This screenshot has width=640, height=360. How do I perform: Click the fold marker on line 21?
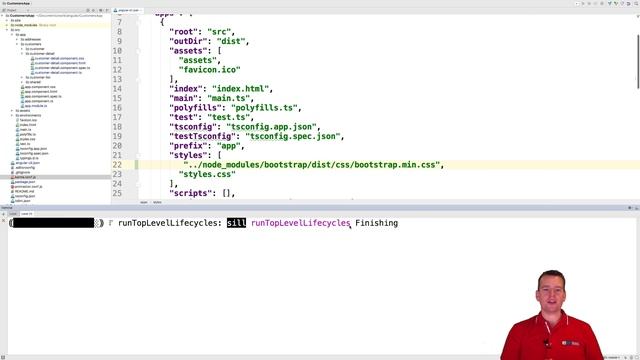pyautogui.click(x=139, y=156)
